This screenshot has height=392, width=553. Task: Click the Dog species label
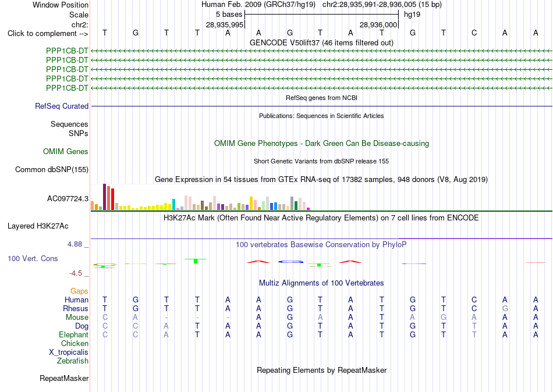pos(81,326)
